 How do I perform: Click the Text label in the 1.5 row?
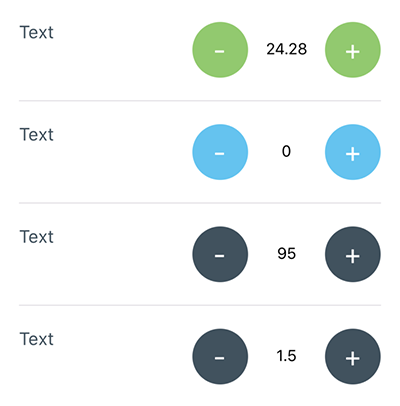pos(37,339)
